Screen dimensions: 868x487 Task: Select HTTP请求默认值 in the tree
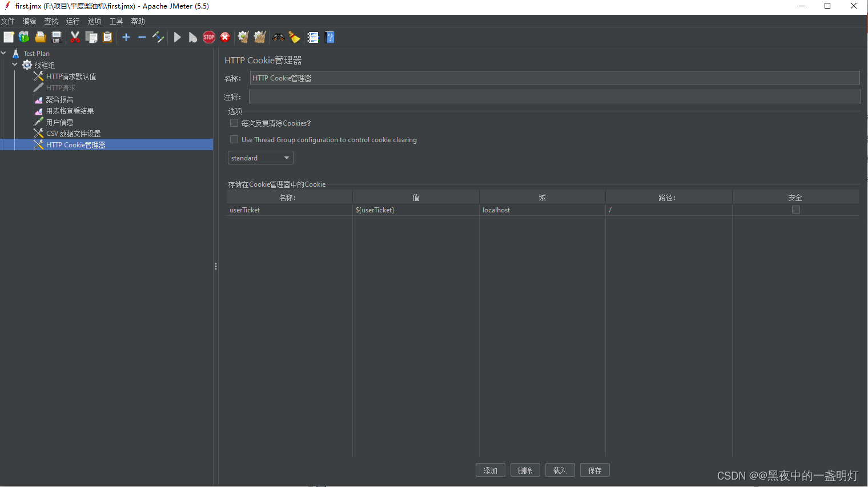[71, 77]
